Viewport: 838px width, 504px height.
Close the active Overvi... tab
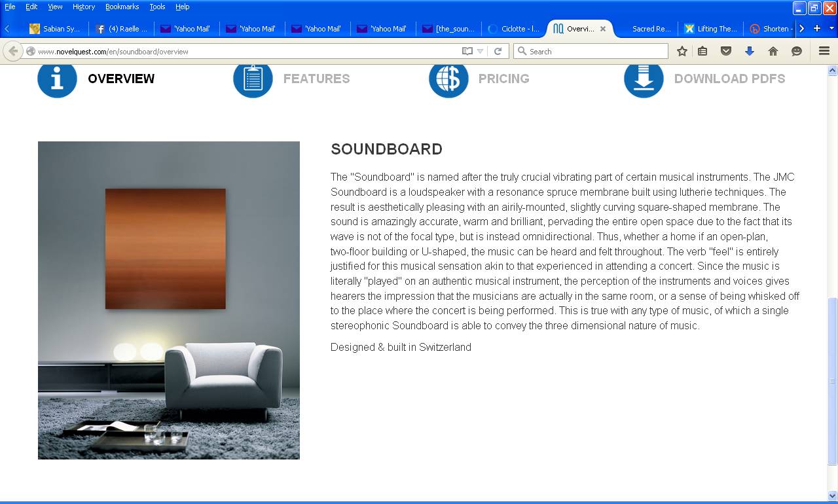point(603,29)
